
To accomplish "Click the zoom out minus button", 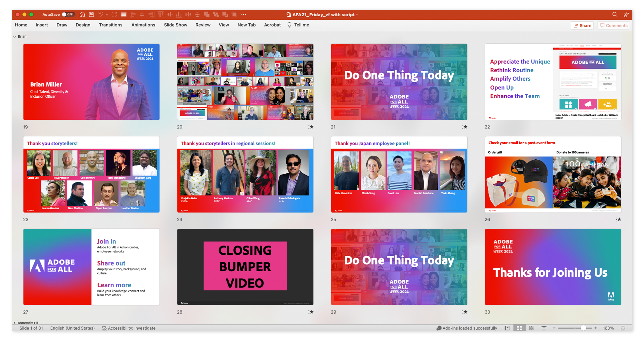I will (554, 328).
